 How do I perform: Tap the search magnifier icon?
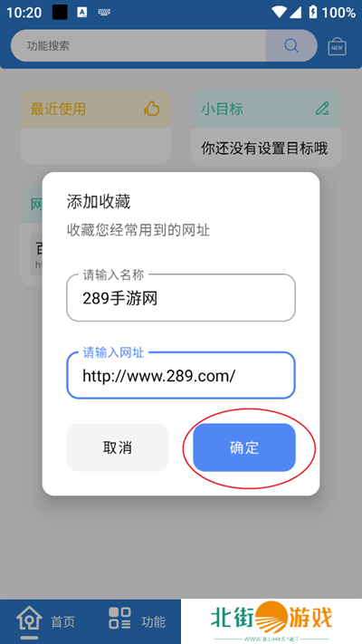click(x=291, y=45)
